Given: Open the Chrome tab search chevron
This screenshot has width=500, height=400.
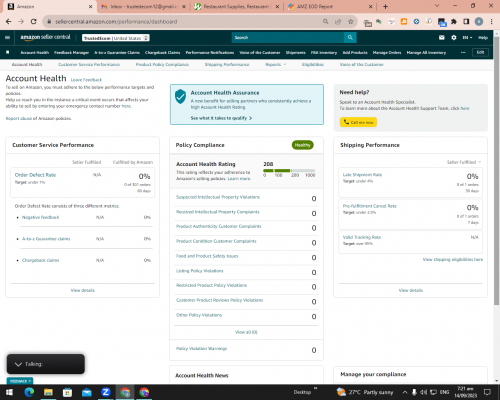Looking at the screenshot, I should [437, 6].
